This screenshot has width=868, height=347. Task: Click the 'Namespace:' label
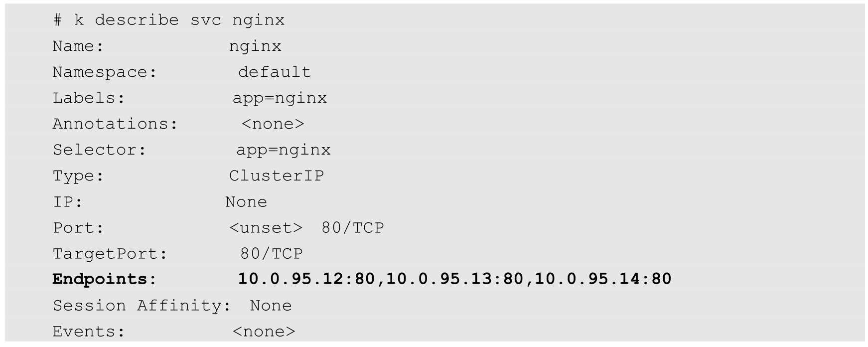(x=105, y=72)
